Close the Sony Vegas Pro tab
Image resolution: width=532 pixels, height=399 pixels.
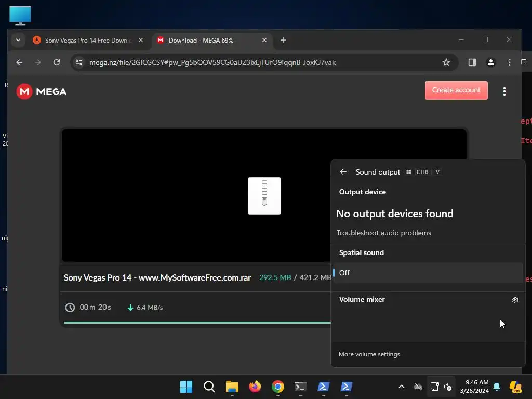click(140, 41)
